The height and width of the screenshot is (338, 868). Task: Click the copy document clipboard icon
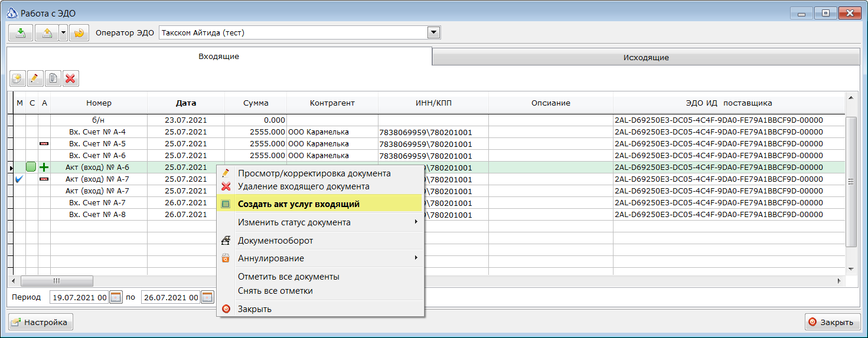point(53,78)
